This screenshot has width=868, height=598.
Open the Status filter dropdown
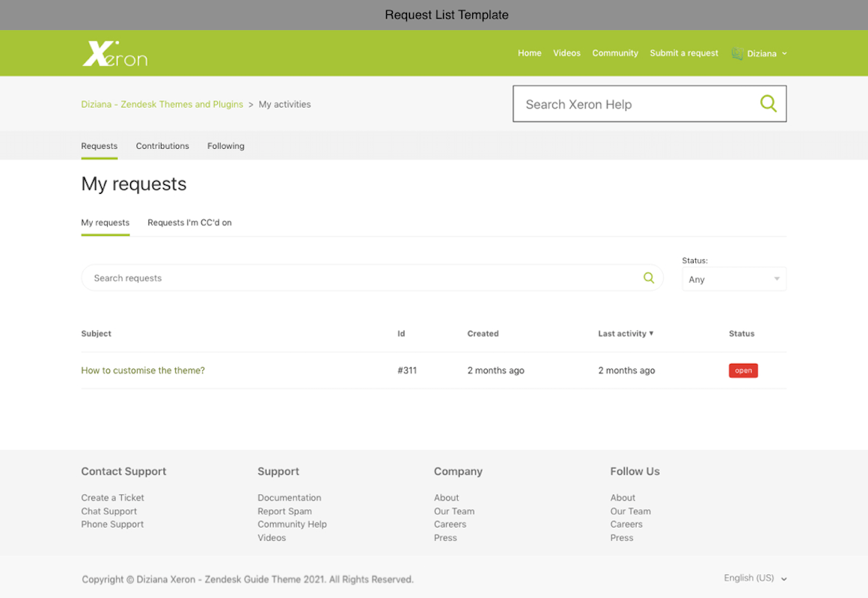733,279
